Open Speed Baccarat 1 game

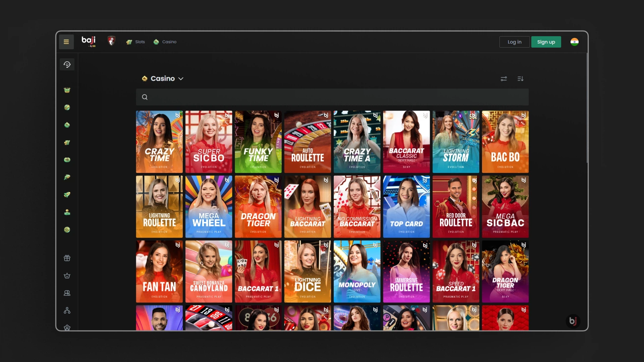click(456, 271)
